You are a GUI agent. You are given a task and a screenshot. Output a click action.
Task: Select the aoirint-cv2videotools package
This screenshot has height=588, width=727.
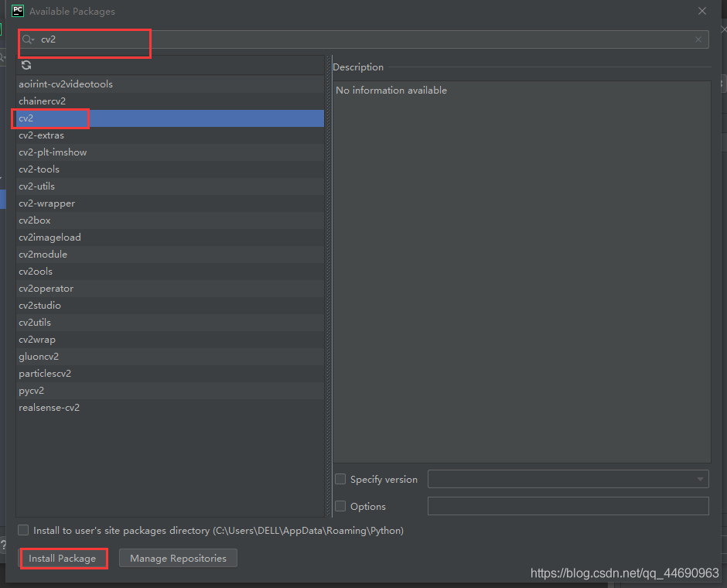click(170, 84)
